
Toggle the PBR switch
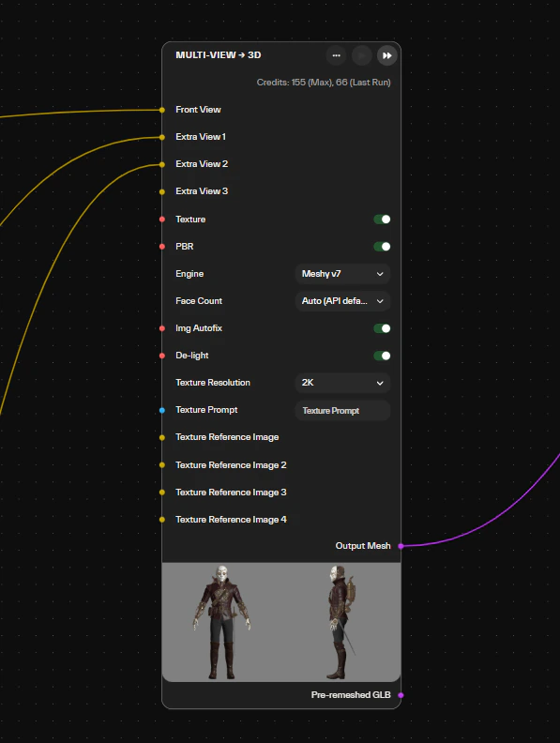382,247
